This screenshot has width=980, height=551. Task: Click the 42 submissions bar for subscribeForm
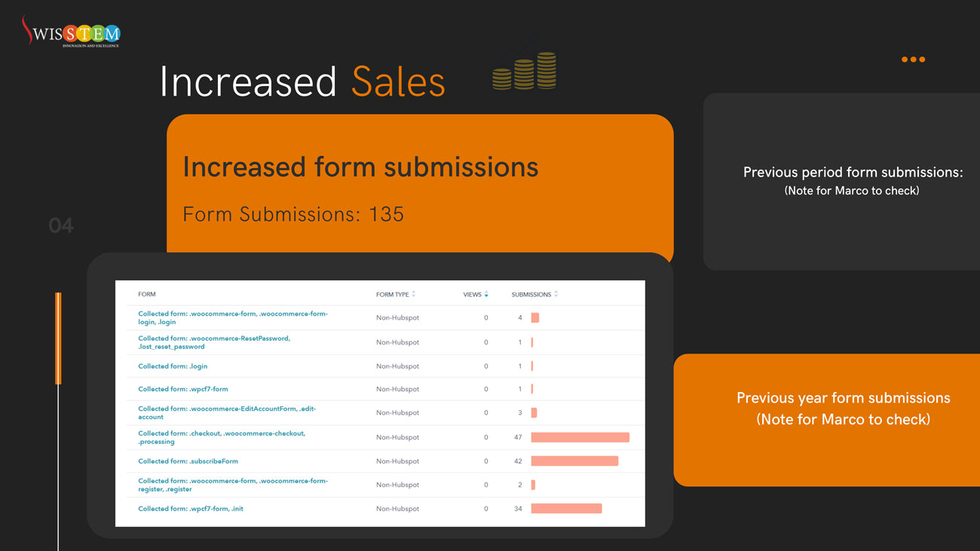[574, 461]
